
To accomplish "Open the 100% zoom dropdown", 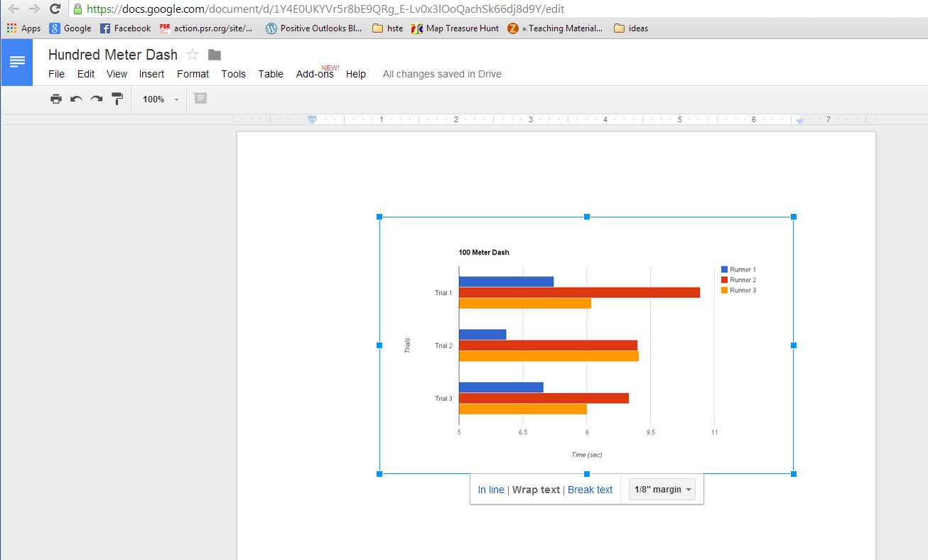I will [160, 99].
